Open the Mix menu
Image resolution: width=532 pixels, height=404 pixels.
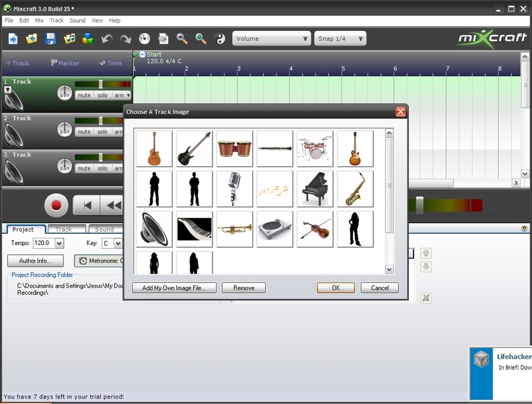click(39, 21)
